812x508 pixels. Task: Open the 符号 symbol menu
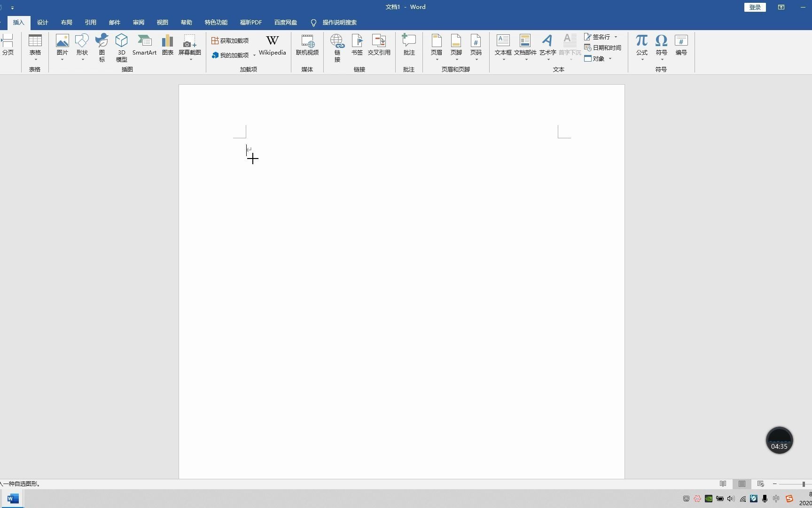pyautogui.click(x=662, y=47)
